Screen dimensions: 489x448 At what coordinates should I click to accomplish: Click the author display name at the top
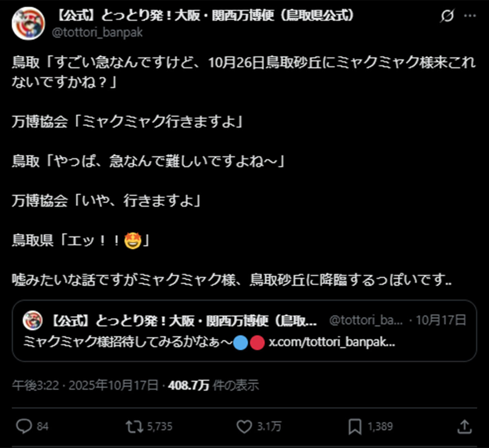204,15
